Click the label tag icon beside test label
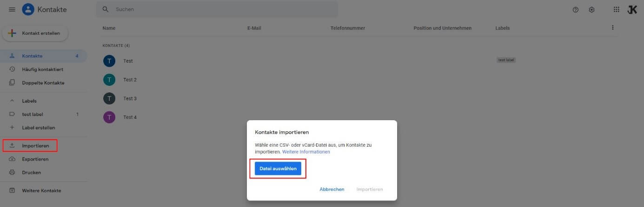The height and width of the screenshot is (207, 644). coord(12,114)
